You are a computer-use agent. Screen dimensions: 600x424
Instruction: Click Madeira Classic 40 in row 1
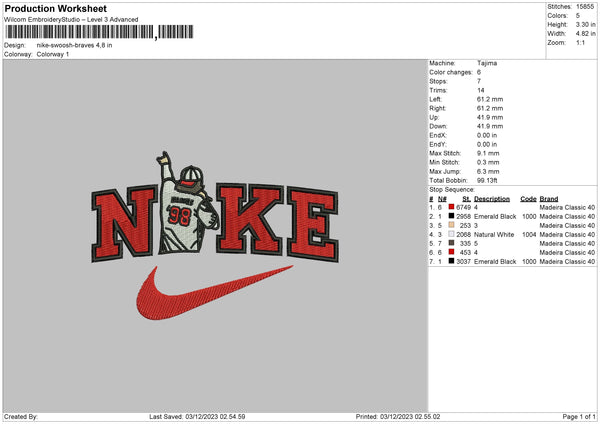click(x=567, y=207)
